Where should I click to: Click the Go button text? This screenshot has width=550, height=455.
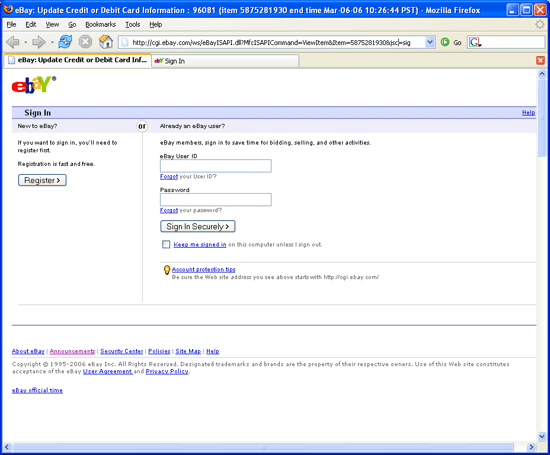pyautogui.click(x=457, y=42)
